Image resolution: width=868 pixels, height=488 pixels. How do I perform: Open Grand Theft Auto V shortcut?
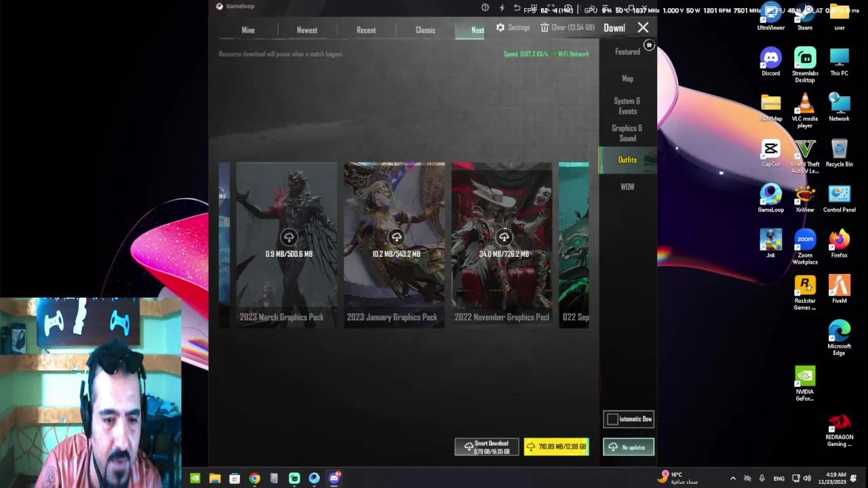click(805, 157)
